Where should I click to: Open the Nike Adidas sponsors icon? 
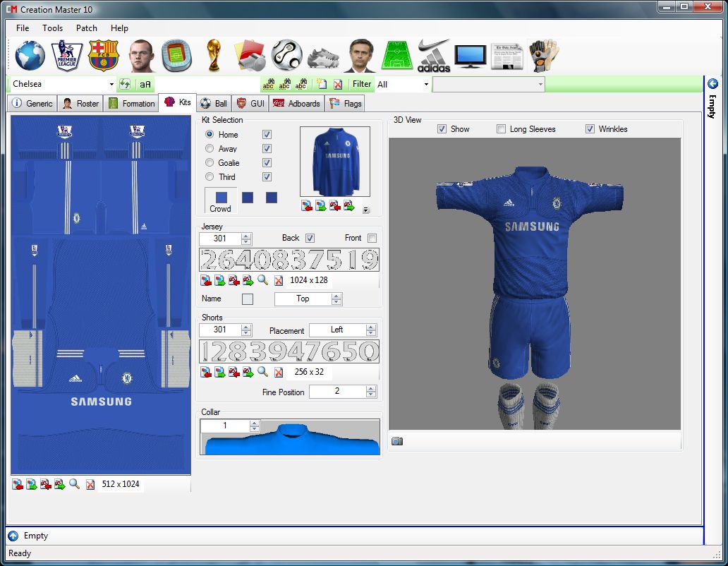[x=434, y=56]
